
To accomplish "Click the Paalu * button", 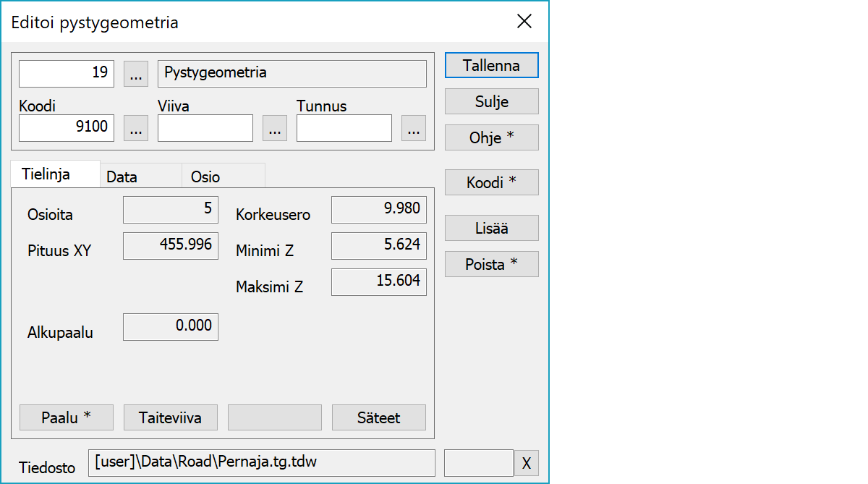I will click(67, 417).
